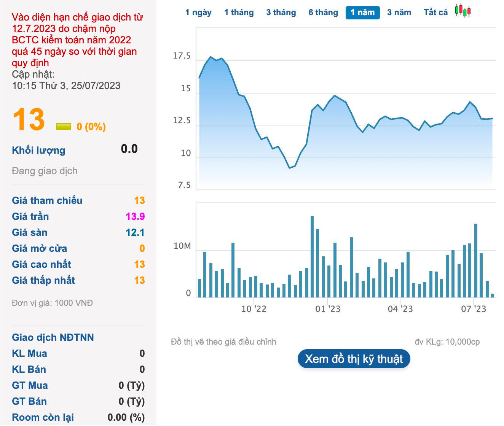The width and height of the screenshot is (504, 426).
Task: Click the tall volume bar near 07 '23
Action: (x=476, y=261)
